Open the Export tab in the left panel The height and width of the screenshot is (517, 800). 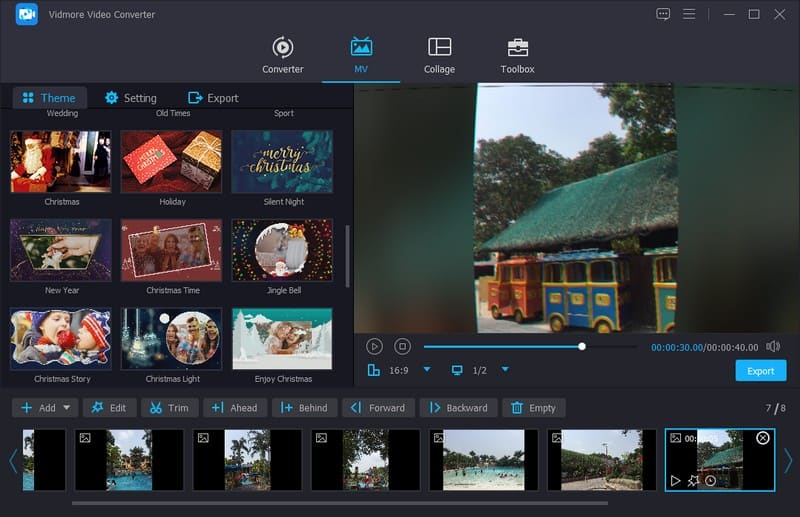click(213, 98)
